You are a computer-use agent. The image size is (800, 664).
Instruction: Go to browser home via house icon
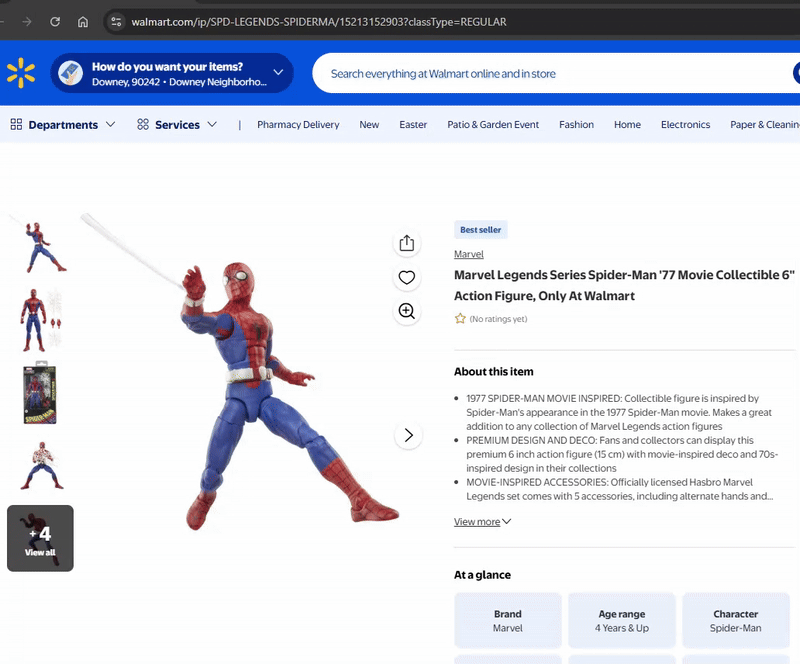tap(83, 22)
